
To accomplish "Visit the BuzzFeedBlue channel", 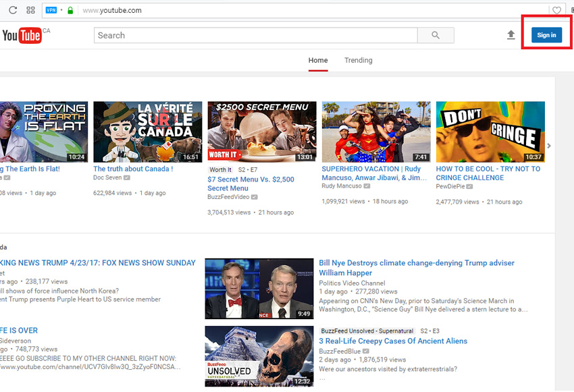I will point(340,351).
